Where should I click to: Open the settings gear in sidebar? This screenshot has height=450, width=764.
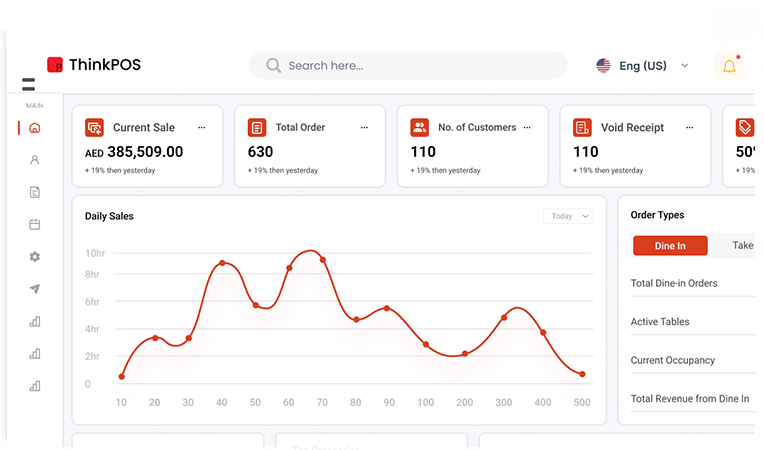tap(35, 257)
